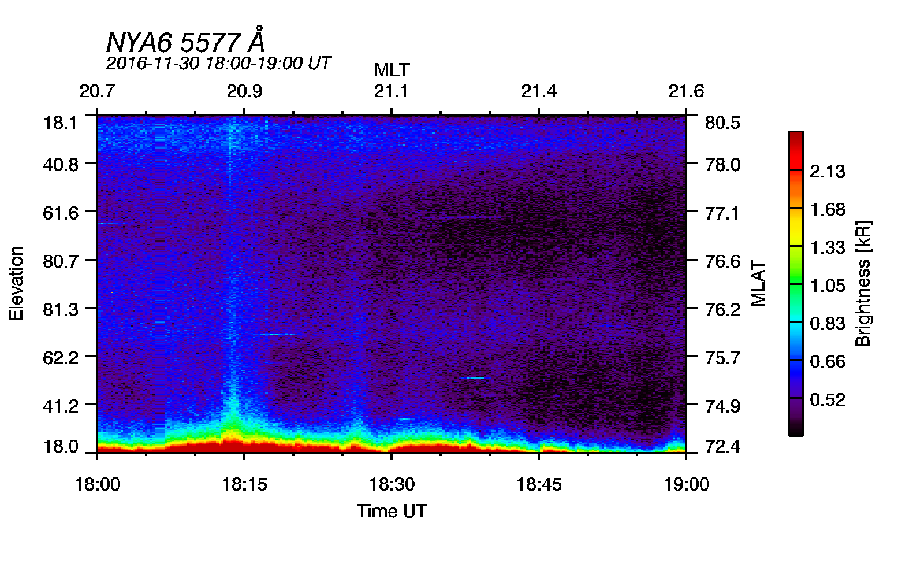Click MLAT tick label '76.6'

click(722, 261)
